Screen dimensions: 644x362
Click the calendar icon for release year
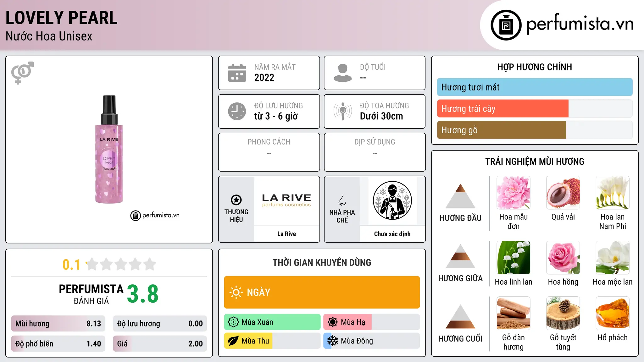click(237, 73)
